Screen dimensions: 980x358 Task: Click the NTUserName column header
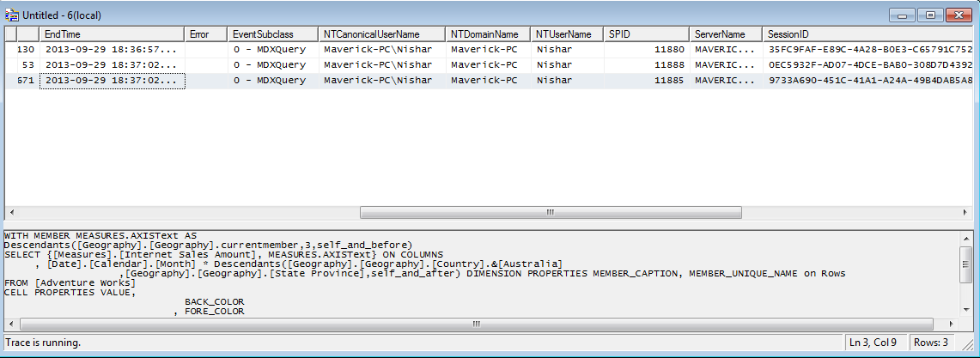567,34
